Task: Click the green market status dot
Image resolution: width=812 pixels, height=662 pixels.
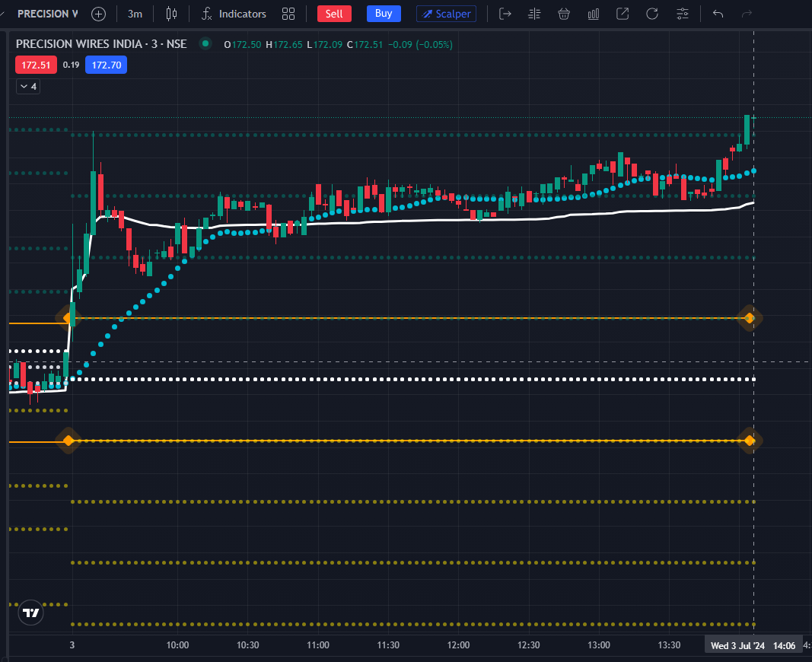Action: coord(205,43)
